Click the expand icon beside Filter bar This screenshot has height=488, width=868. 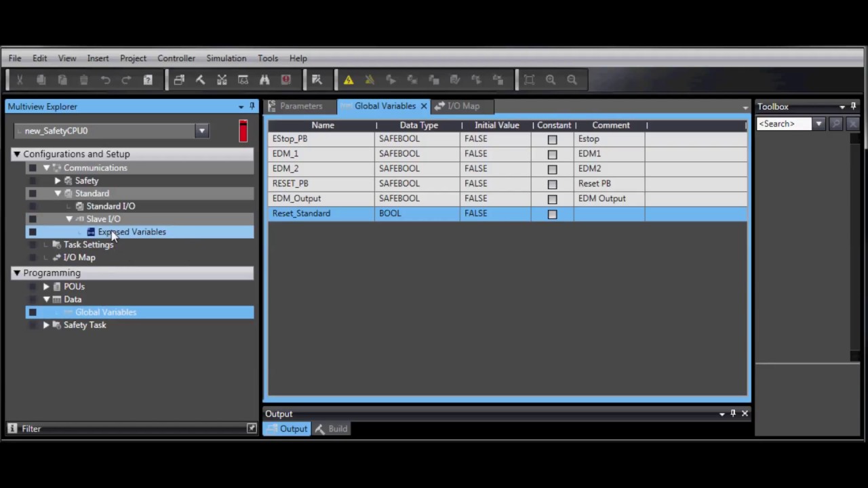tap(252, 428)
